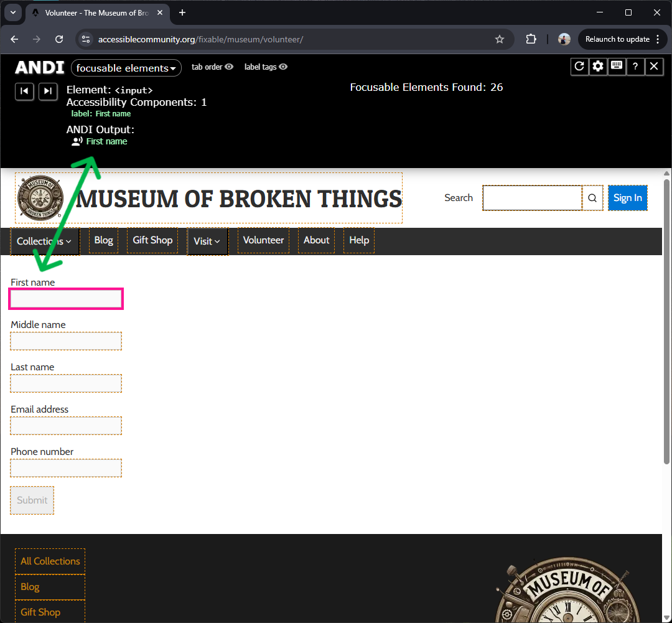This screenshot has height=623, width=672.
Task: Click the page vertical scrollbar
Action: point(666,322)
